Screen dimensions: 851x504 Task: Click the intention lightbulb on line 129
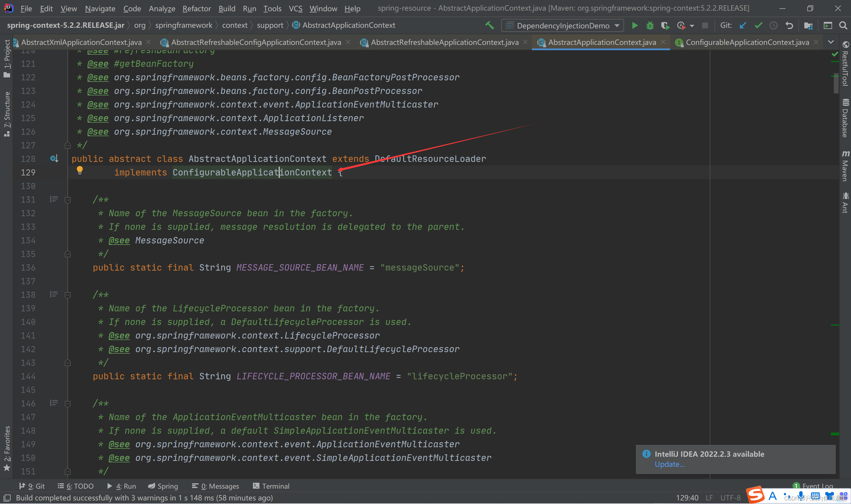(x=79, y=170)
